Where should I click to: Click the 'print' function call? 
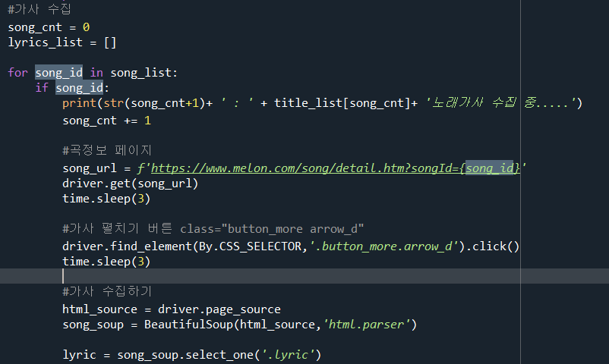click(x=79, y=103)
